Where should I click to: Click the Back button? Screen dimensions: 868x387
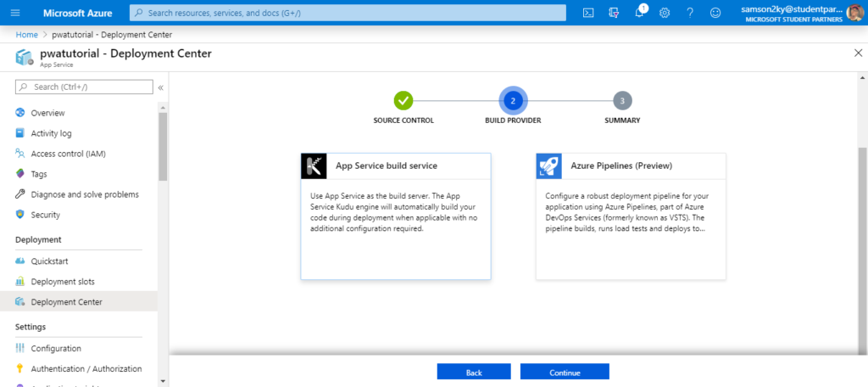pos(474,372)
